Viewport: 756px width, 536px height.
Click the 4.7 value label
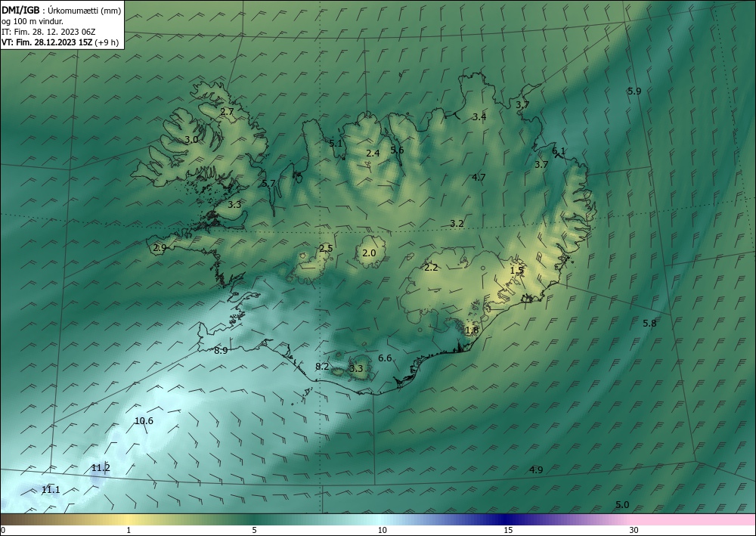(479, 178)
